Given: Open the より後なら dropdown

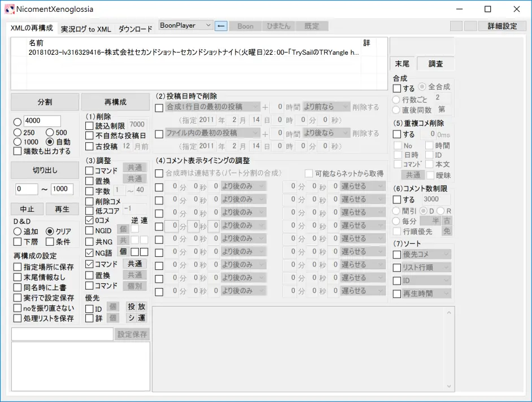Looking at the screenshot, I should point(326,133).
